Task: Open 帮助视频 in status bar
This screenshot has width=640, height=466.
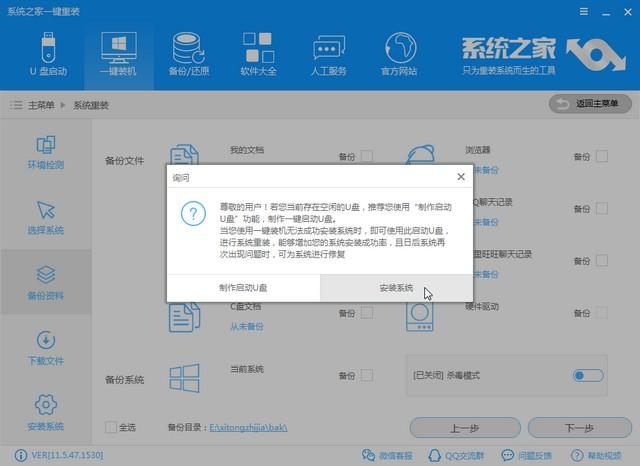Action: coord(596,455)
